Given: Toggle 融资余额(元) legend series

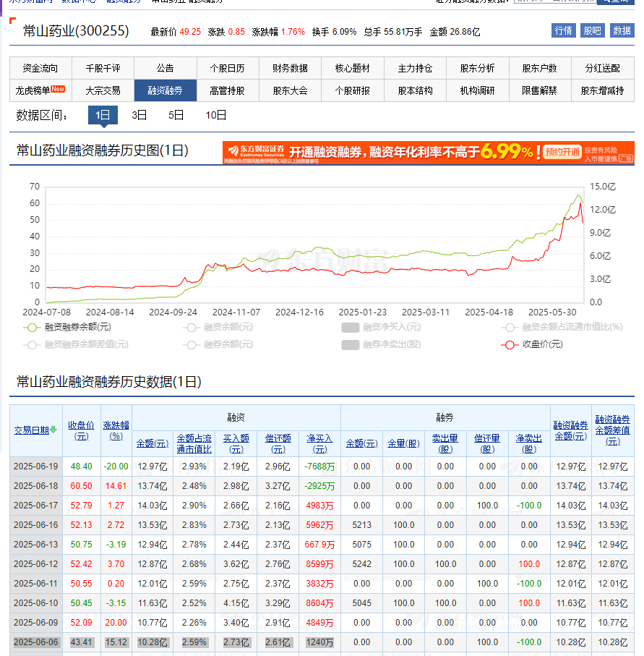Looking at the screenshot, I should point(218,327).
